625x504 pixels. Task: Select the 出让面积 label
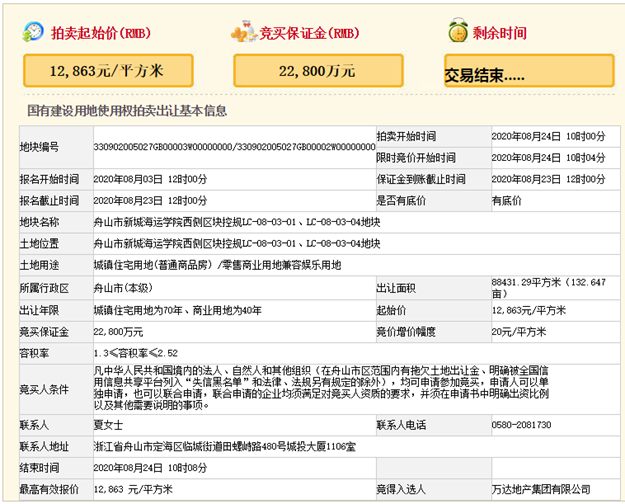click(396, 288)
